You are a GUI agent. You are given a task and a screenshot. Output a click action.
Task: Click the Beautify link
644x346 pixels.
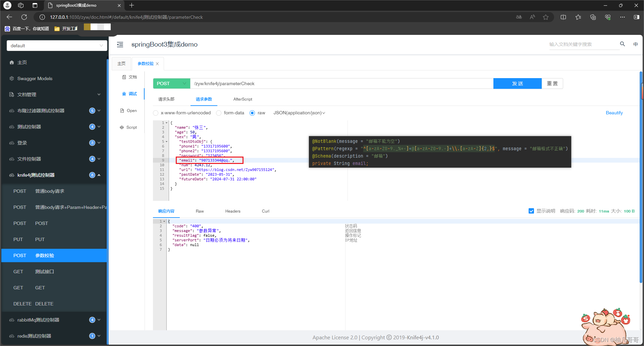click(614, 113)
